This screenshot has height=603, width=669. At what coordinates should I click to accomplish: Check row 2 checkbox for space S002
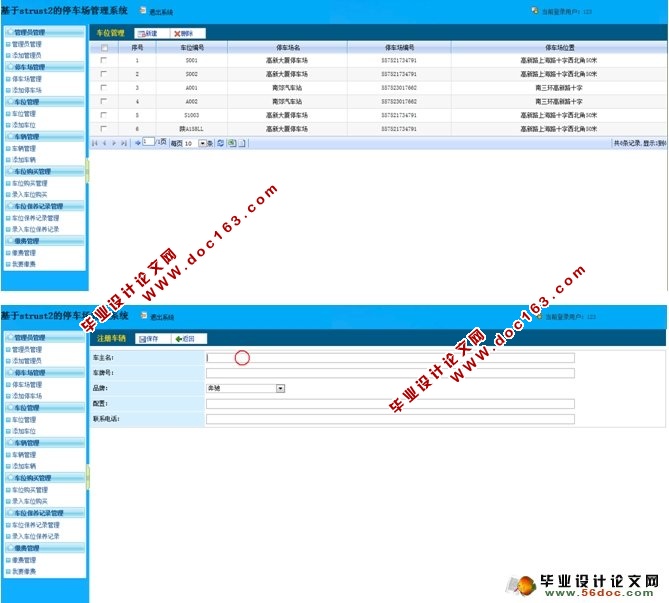[x=103, y=74]
